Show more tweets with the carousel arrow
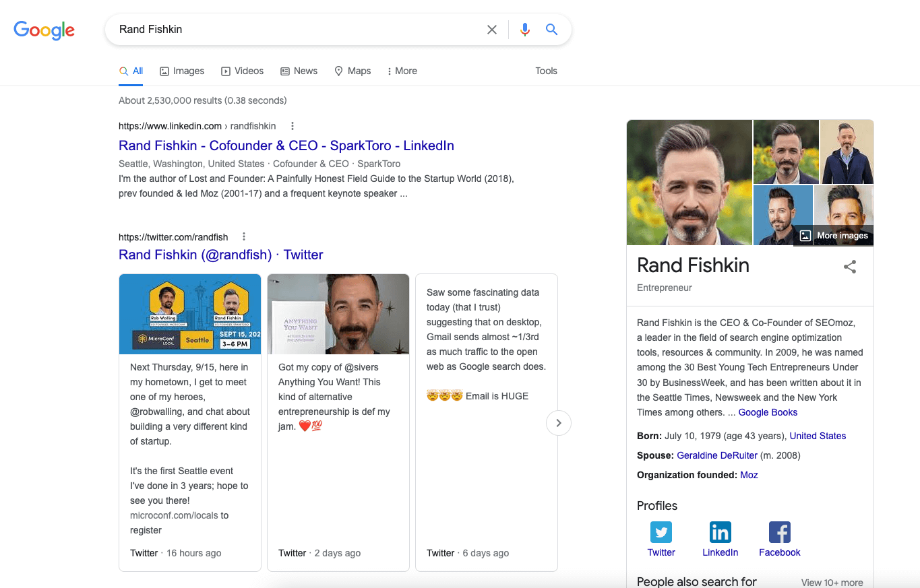The width and height of the screenshot is (920, 588). pyautogui.click(x=558, y=423)
